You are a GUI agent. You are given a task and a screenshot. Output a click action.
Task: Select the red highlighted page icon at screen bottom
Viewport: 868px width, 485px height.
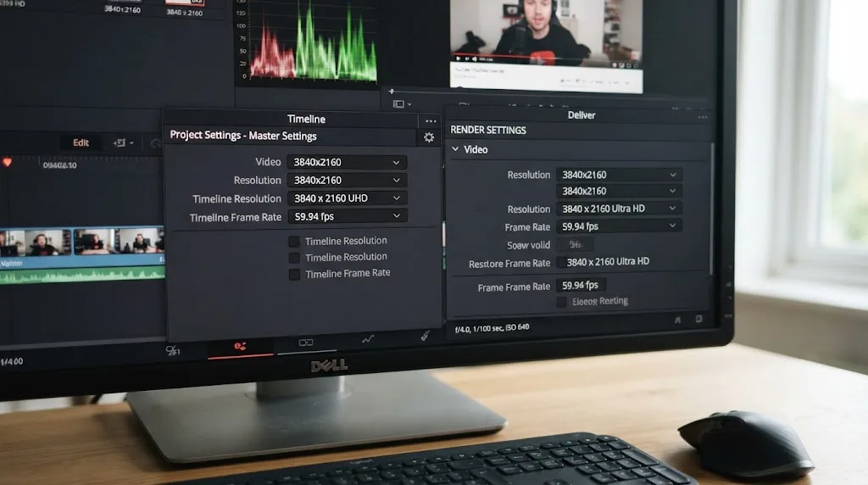click(x=240, y=347)
